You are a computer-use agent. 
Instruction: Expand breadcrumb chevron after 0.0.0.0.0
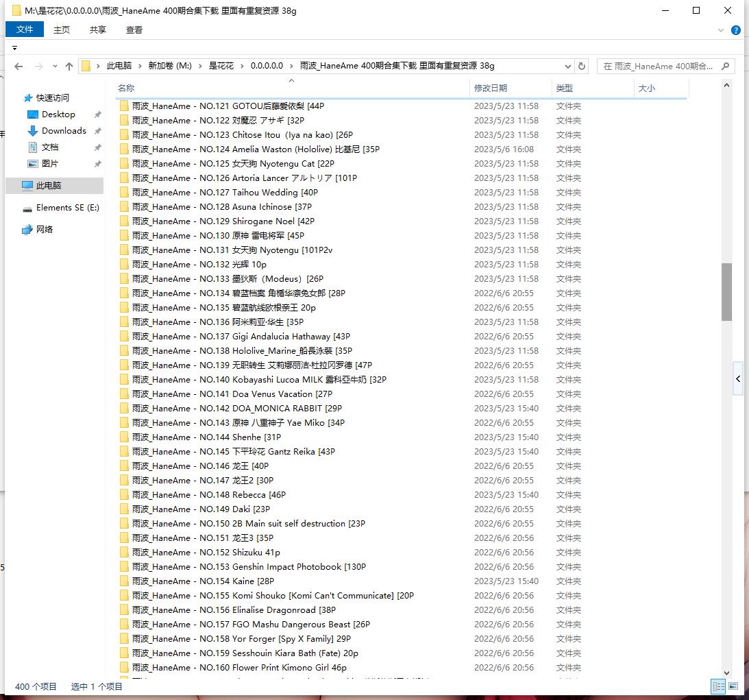(291, 66)
